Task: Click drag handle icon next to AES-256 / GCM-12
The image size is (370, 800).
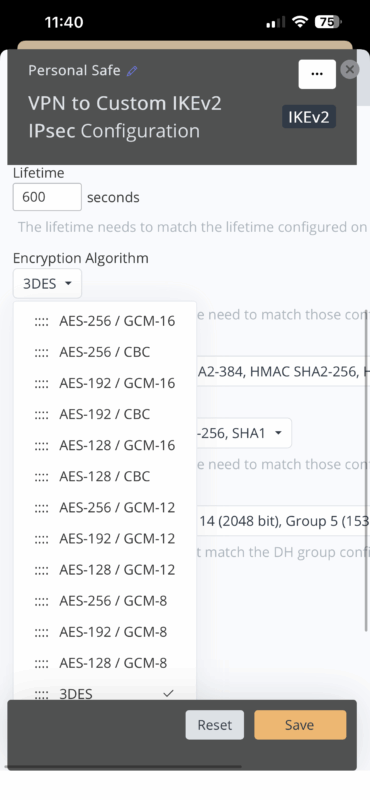Action: [x=42, y=508]
